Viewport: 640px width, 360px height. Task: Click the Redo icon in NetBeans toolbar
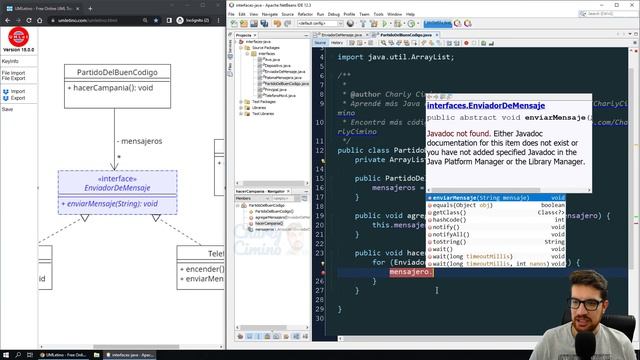[x=287, y=24]
